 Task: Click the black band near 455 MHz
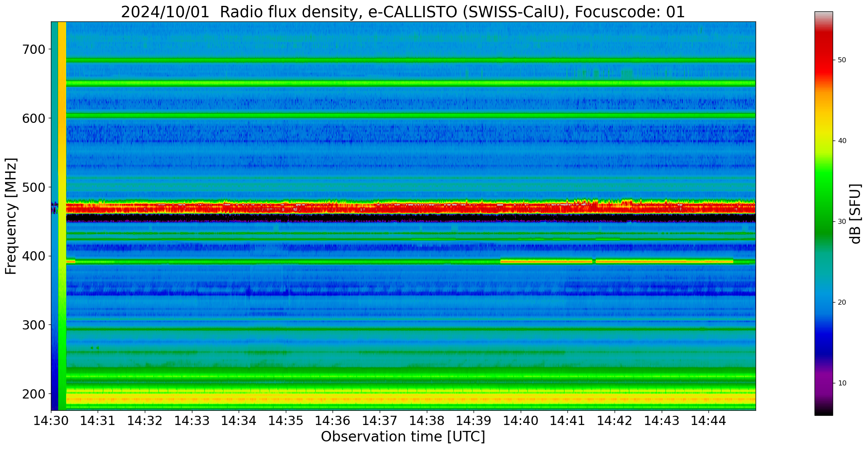pyautogui.click(x=410, y=218)
